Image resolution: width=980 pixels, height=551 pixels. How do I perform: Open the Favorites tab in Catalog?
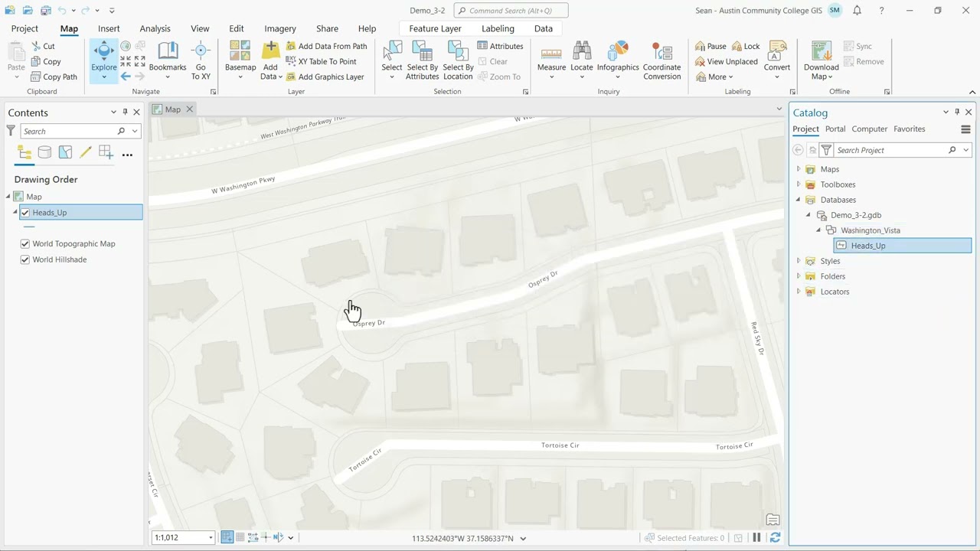click(x=910, y=129)
